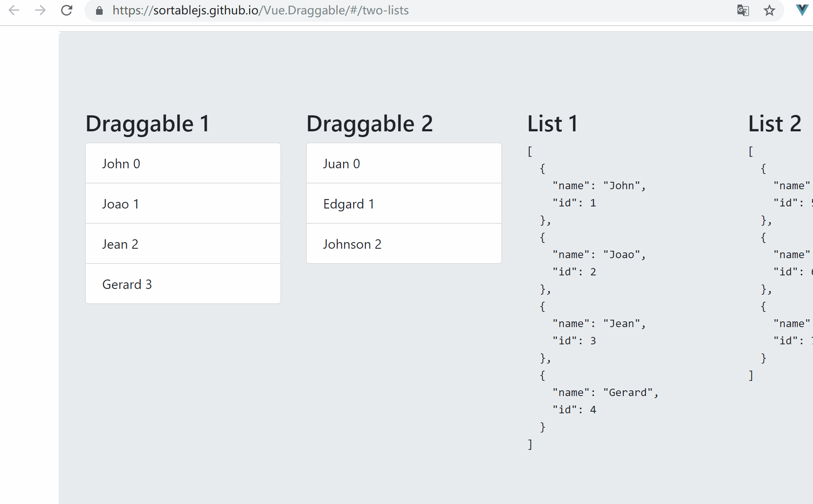Open the Google Translate option in address bar
The image size is (813, 504).
coord(743,11)
